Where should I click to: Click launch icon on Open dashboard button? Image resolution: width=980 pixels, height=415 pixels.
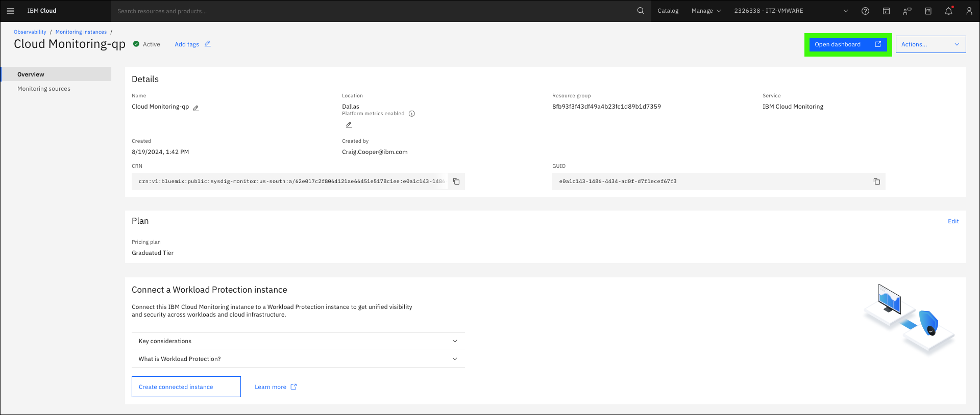tap(878, 44)
